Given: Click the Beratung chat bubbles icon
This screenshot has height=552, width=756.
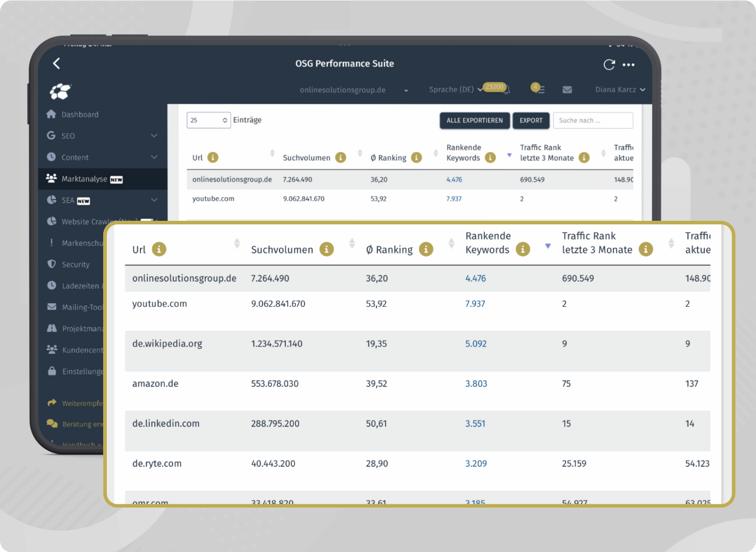Looking at the screenshot, I should [52, 424].
